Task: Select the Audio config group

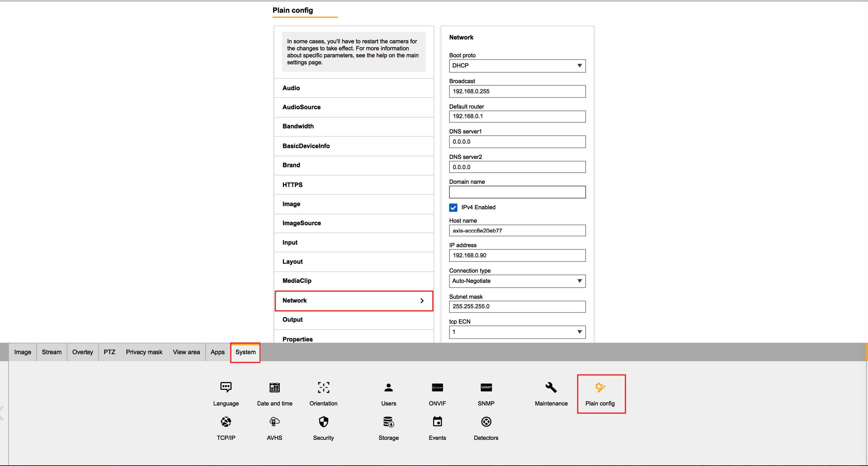Action: pos(354,88)
